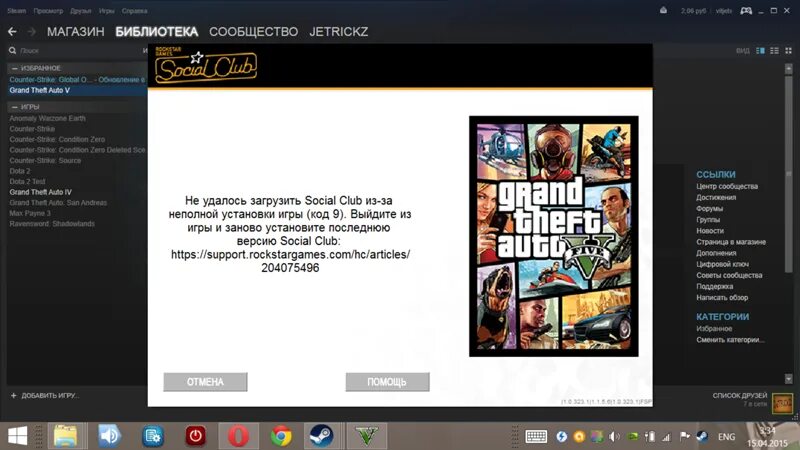Open the Игры menu
This screenshot has height=450, width=800.
(x=107, y=11)
